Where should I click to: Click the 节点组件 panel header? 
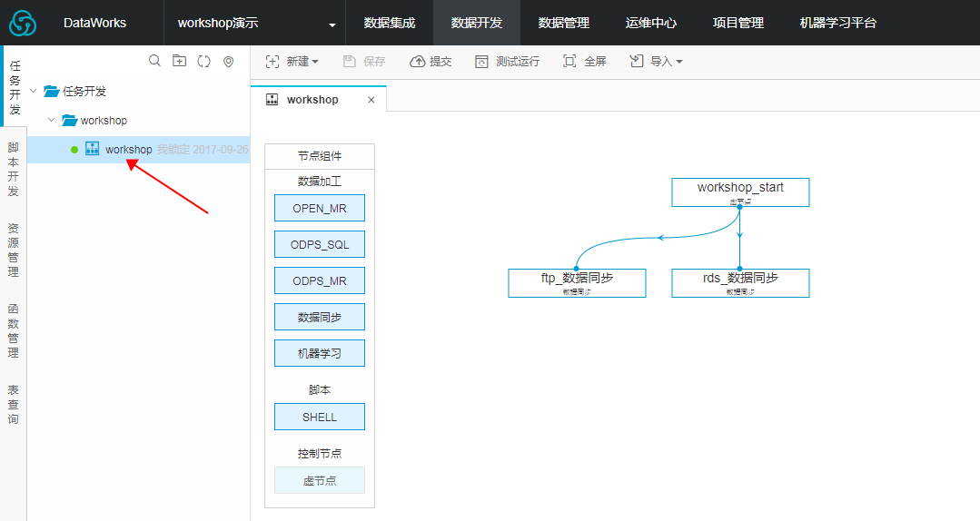pos(320,156)
